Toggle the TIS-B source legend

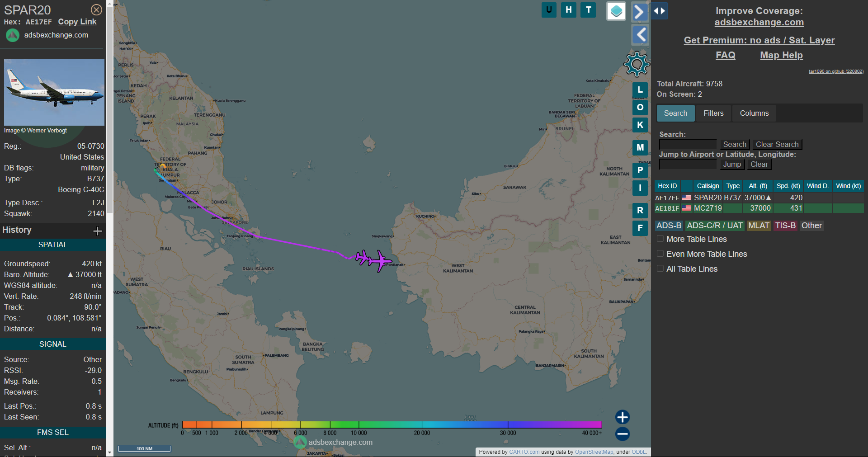coord(785,226)
